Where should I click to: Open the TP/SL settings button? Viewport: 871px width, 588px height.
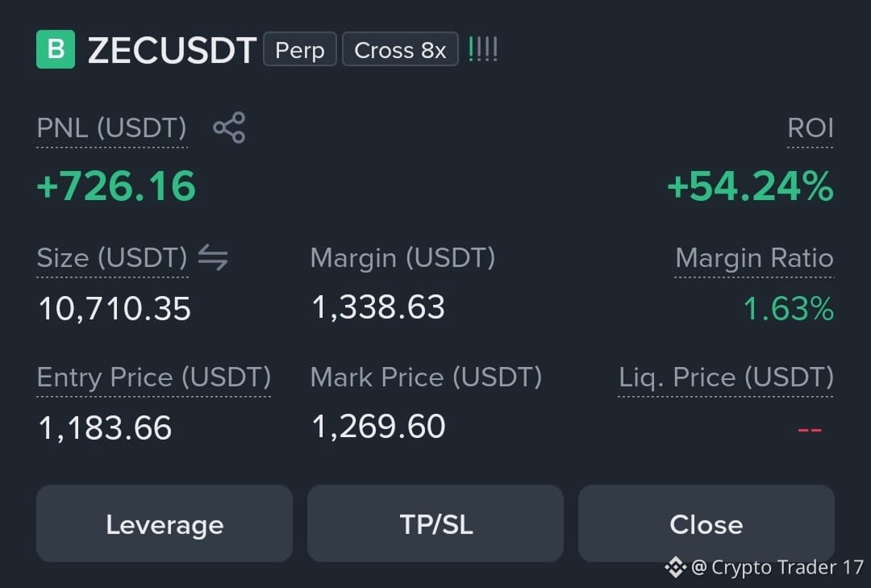(x=435, y=523)
